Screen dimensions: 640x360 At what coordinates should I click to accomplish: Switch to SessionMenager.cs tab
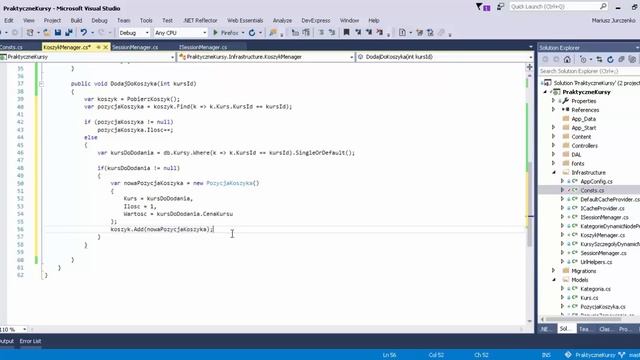pyautogui.click(x=135, y=47)
